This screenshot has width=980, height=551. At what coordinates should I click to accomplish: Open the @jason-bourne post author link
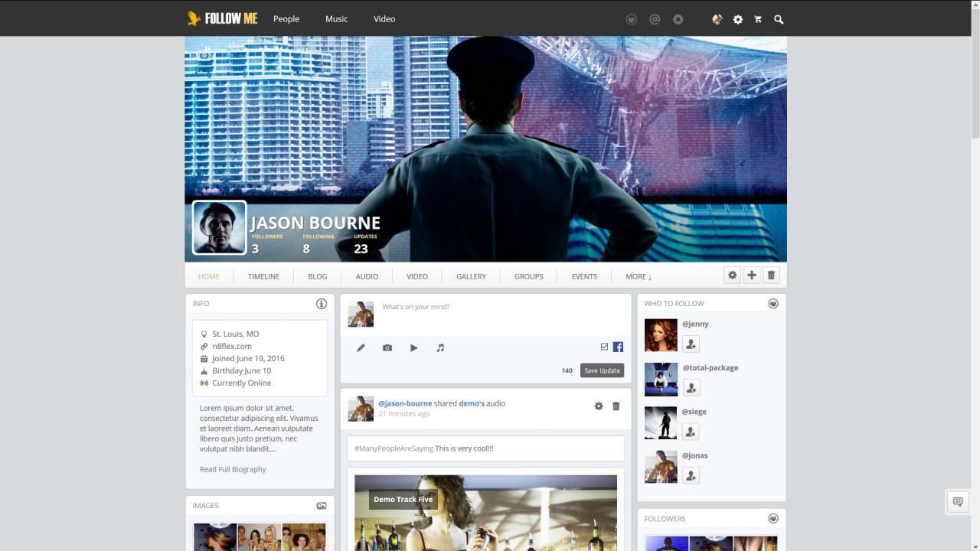point(405,403)
